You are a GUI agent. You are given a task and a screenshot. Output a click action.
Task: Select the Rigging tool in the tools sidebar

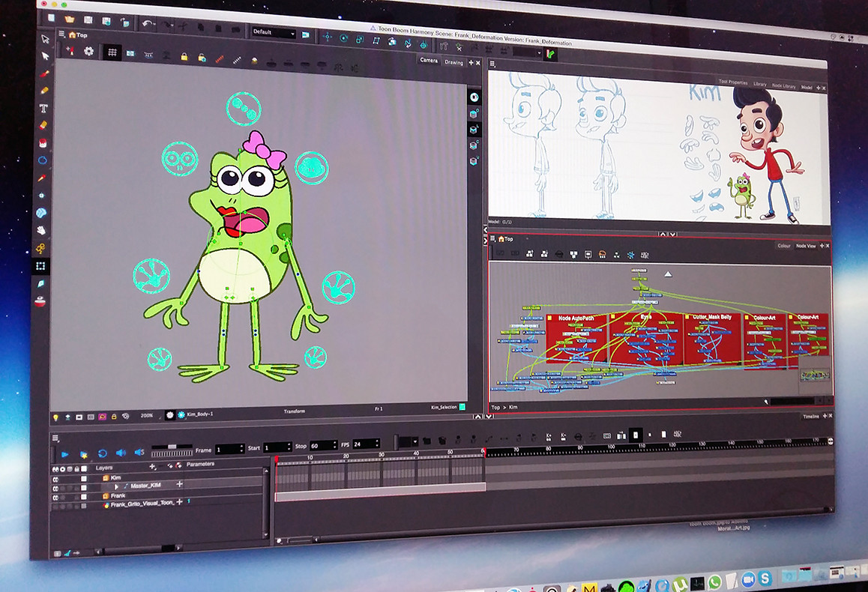(x=40, y=249)
